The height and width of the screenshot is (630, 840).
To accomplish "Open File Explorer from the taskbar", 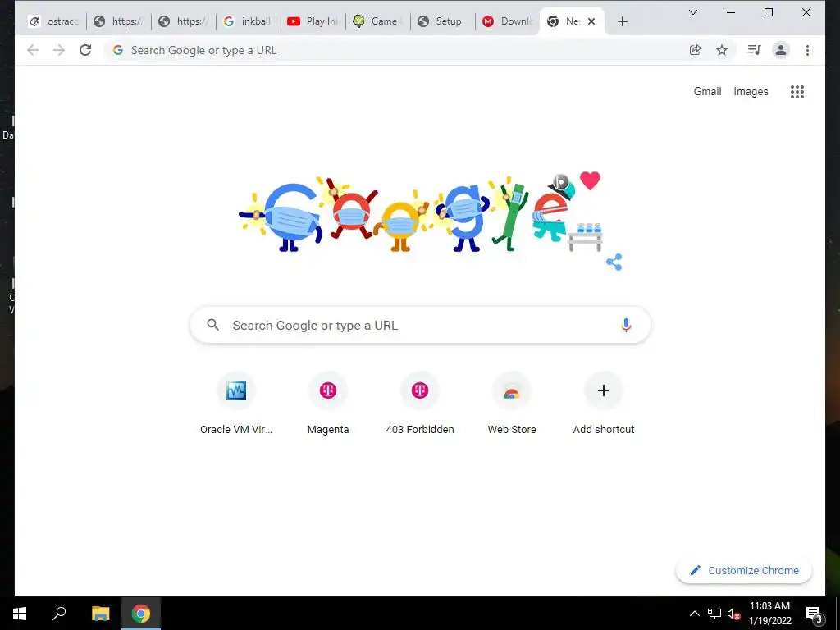I will pos(100,614).
